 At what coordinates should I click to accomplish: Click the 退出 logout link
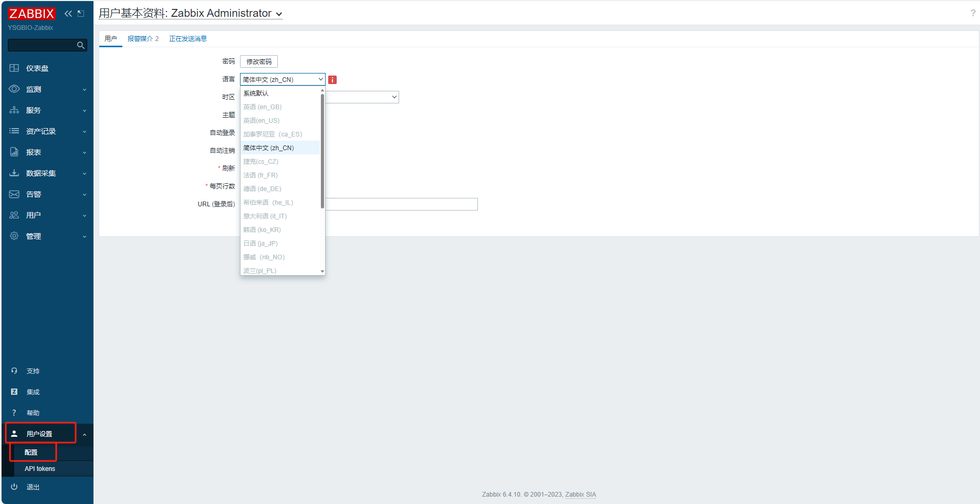[x=33, y=487]
